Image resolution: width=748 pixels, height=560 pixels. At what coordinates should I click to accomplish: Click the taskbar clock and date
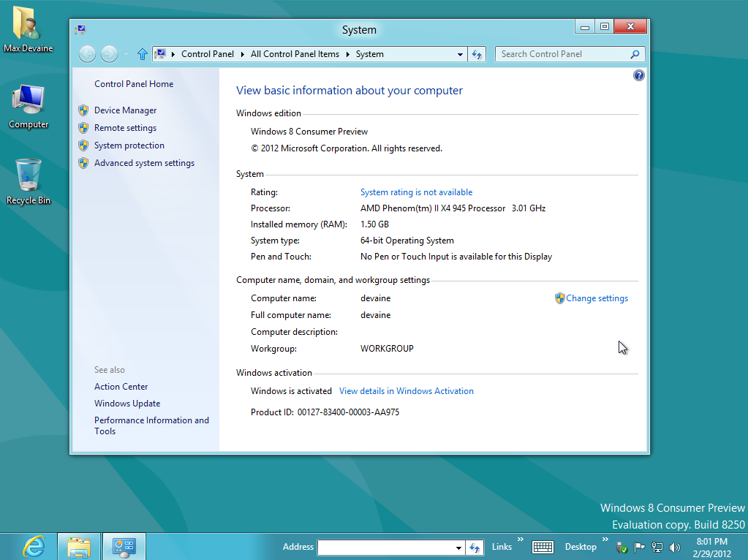[711, 548]
